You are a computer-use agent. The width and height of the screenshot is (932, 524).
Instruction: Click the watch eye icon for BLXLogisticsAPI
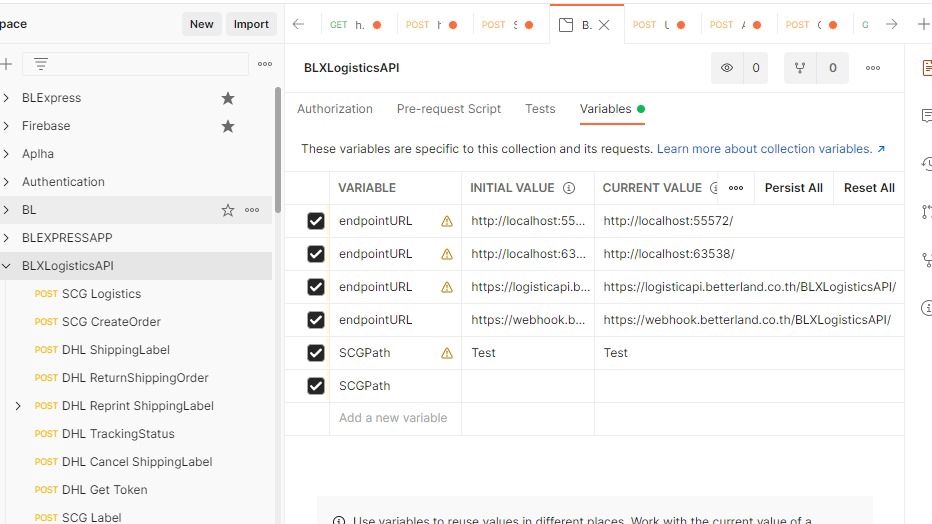727,68
